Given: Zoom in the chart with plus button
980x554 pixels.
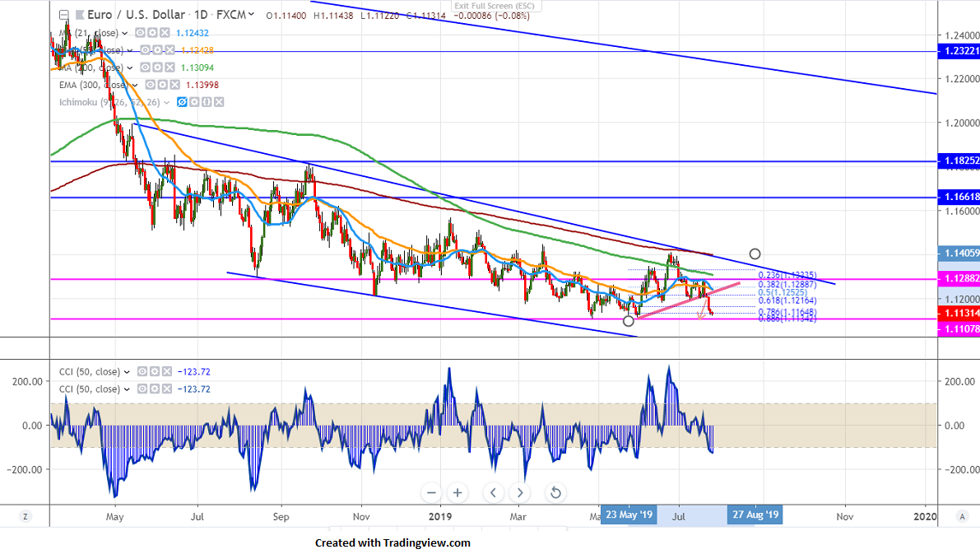Looking at the screenshot, I should 457,493.
